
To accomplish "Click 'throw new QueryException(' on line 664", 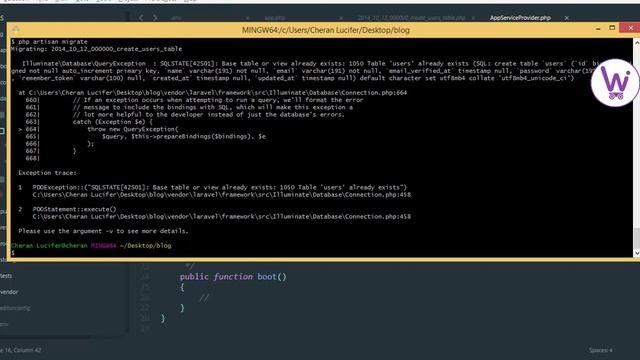I will [133, 129].
